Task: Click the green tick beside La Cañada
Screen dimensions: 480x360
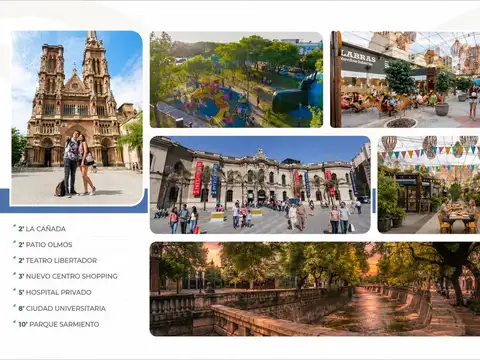Action: [14, 226]
